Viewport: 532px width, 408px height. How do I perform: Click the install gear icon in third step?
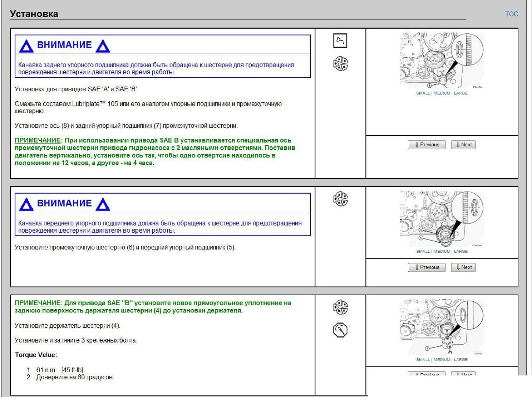(x=340, y=307)
